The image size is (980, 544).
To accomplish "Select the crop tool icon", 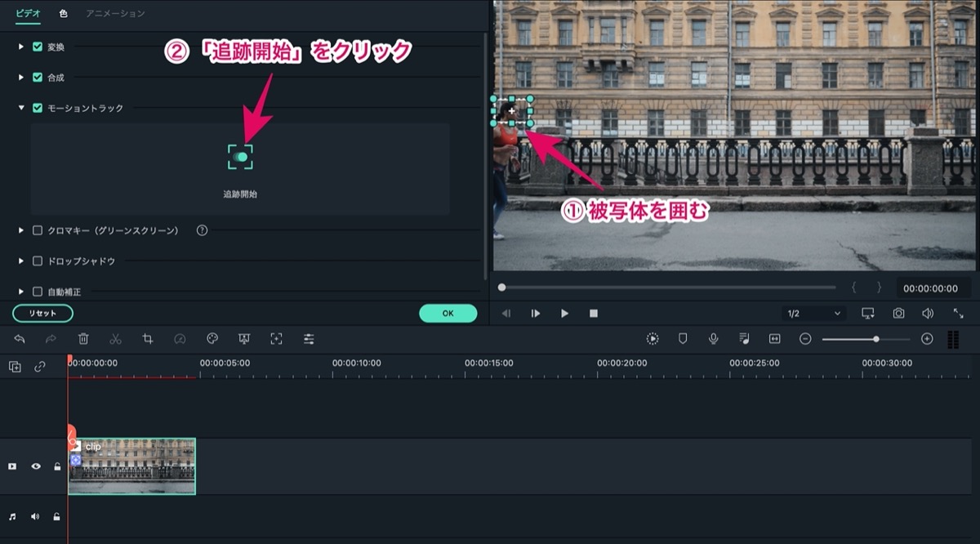I will pyautogui.click(x=148, y=339).
